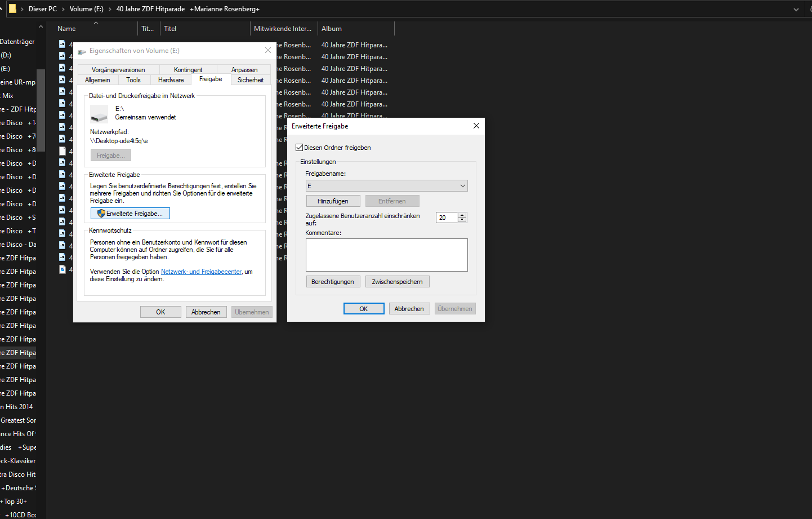
Task: Open the address bar history dropdown chevron
Action: [x=796, y=9]
